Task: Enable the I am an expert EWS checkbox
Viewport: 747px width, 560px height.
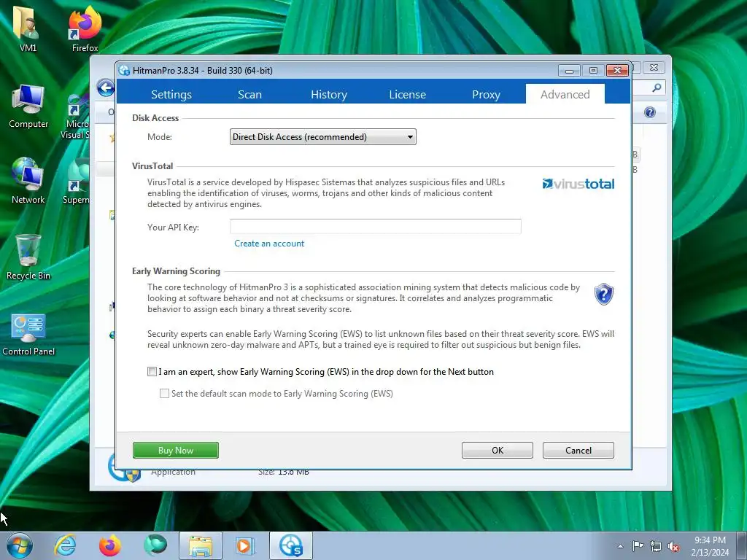Action: (x=152, y=371)
